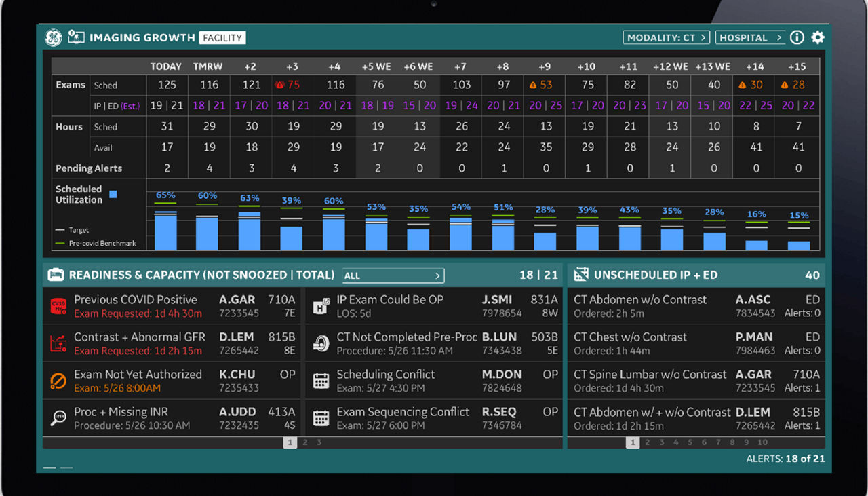Screen dimensions: 868x496
Task: Click the +15 utilization bar at 15%
Action: click(799, 246)
